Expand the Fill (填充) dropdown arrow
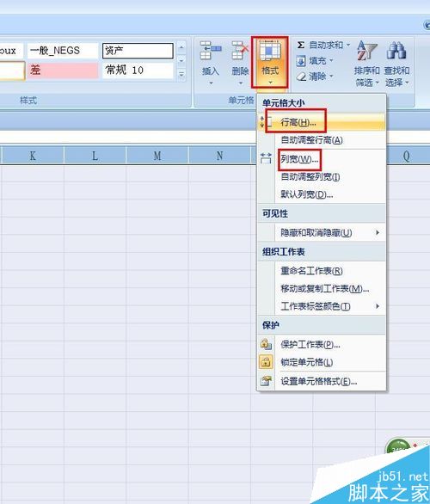The width and height of the screenshot is (430, 504). [331, 61]
